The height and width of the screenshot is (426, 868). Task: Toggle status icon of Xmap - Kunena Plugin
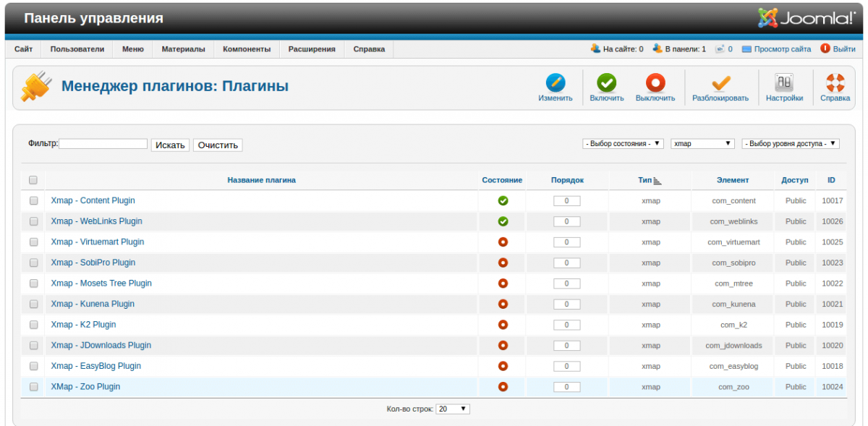(x=503, y=304)
